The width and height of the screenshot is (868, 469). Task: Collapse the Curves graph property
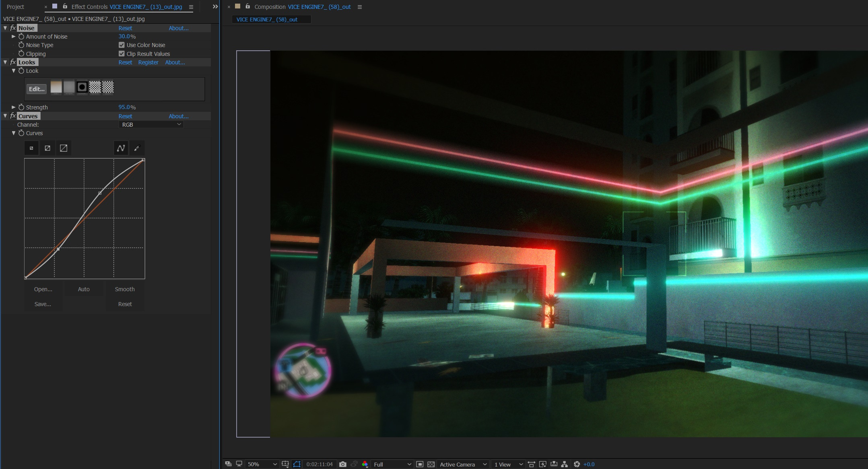click(13, 133)
